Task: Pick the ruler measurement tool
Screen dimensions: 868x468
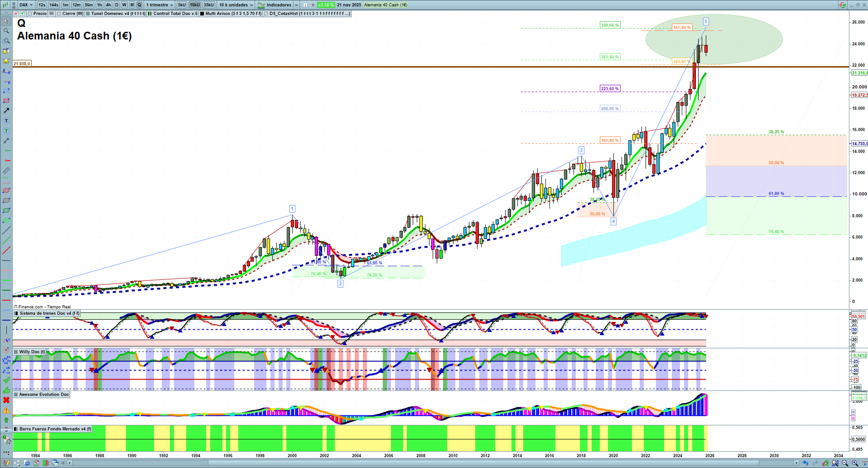Action: coord(6,171)
